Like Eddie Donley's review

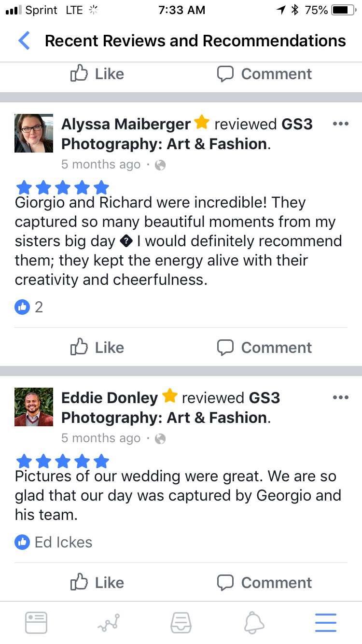tap(97, 583)
